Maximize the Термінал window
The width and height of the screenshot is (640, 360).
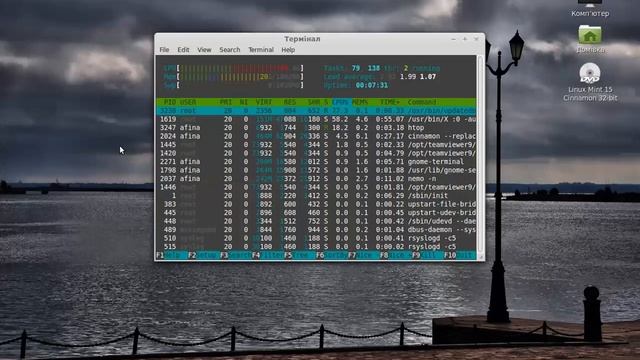click(465, 39)
